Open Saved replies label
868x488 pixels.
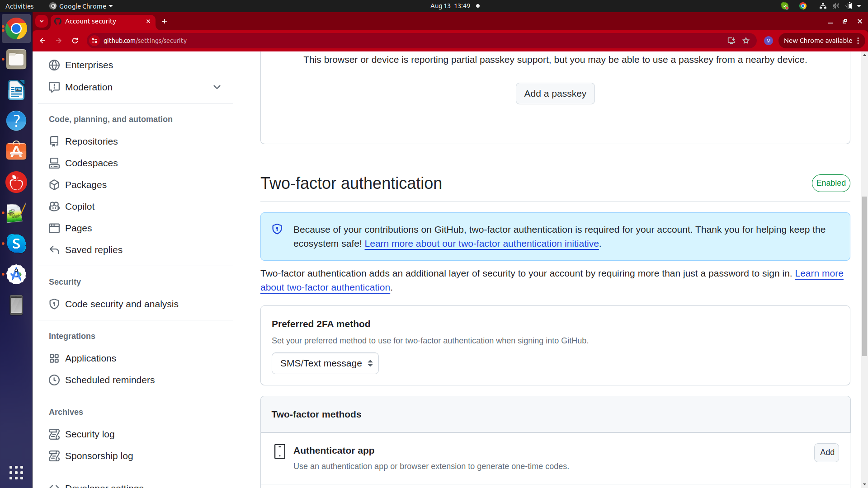[94, 250]
